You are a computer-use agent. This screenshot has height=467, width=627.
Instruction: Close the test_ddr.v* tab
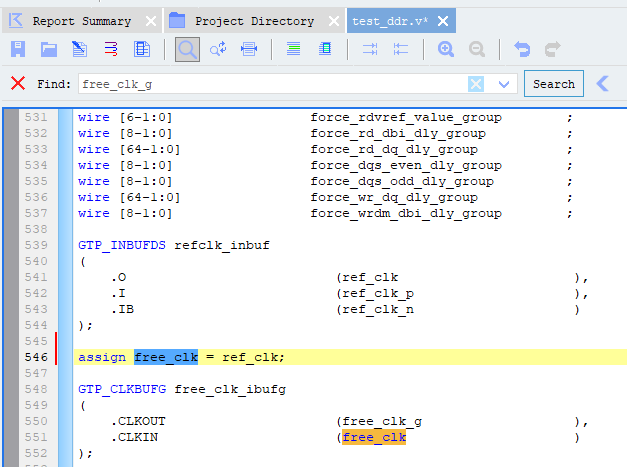pyautogui.click(x=443, y=21)
